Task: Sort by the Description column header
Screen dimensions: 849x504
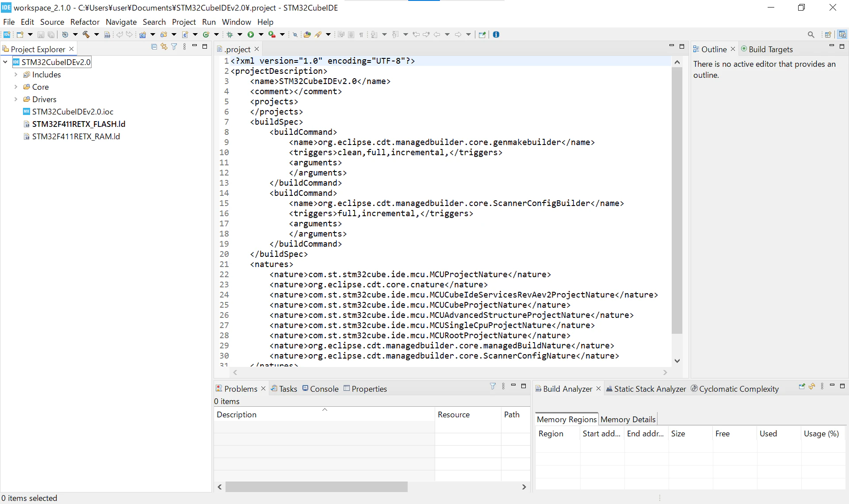Action: [324, 414]
